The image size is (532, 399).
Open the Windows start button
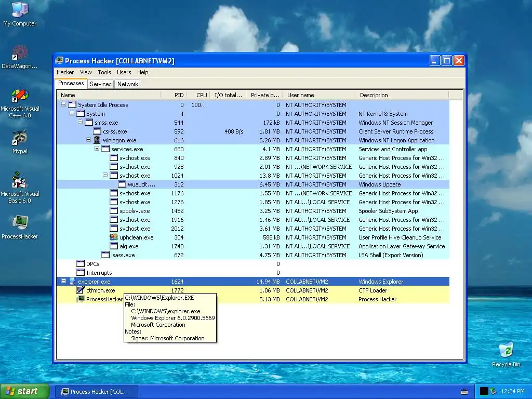24,392
